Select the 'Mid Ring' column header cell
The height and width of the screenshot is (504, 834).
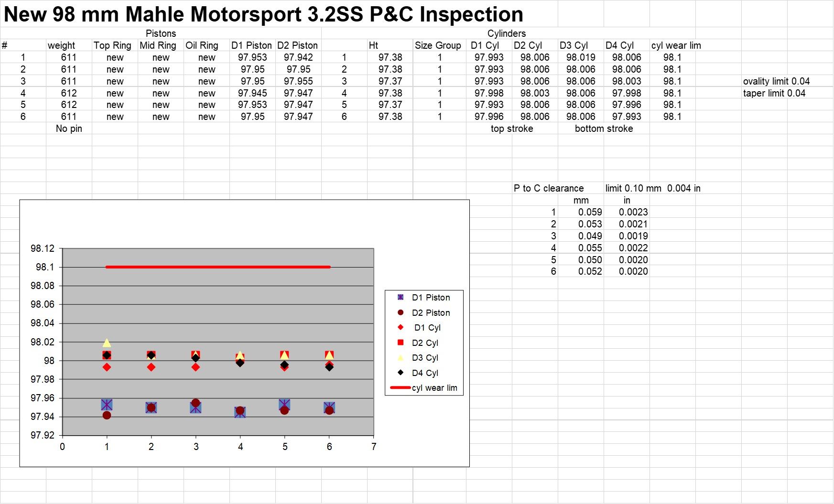point(158,45)
